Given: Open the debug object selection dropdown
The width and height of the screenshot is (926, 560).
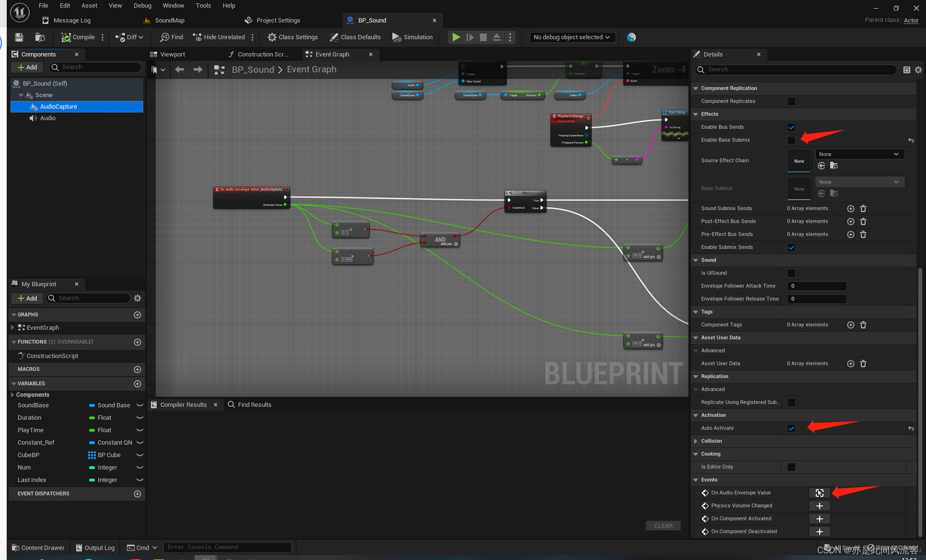Looking at the screenshot, I should [572, 37].
